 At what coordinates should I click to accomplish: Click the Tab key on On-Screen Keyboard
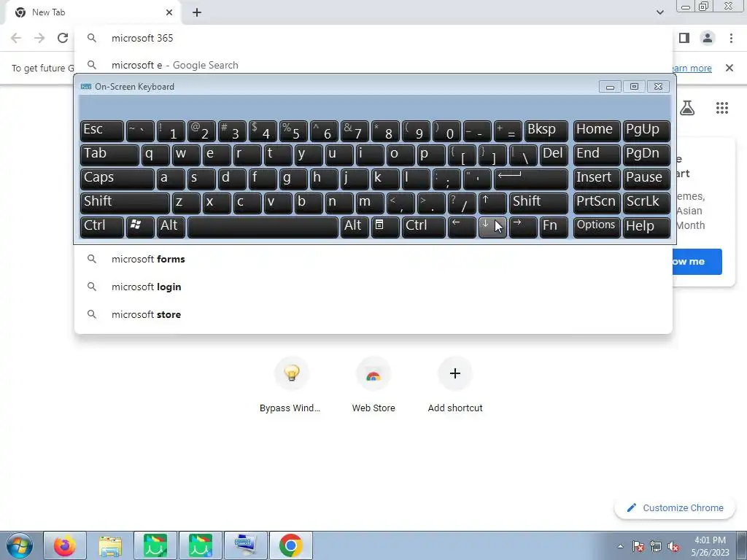click(109, 155)
